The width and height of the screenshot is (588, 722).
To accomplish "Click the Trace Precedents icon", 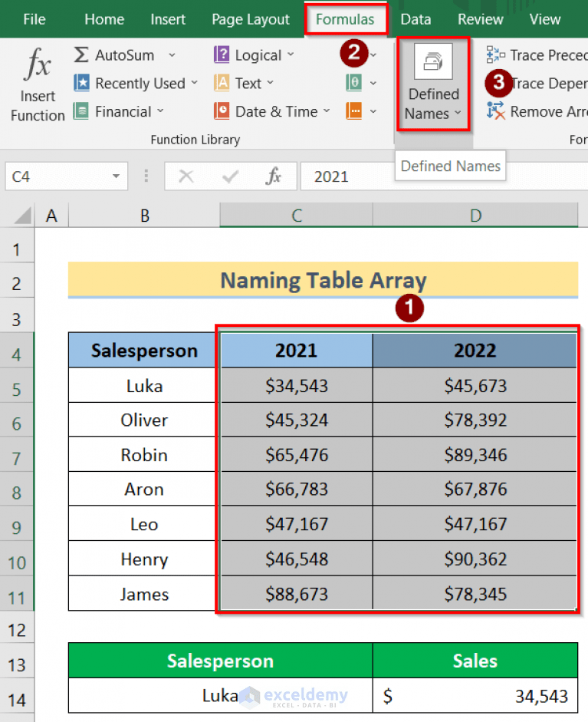I will point(495,54).
